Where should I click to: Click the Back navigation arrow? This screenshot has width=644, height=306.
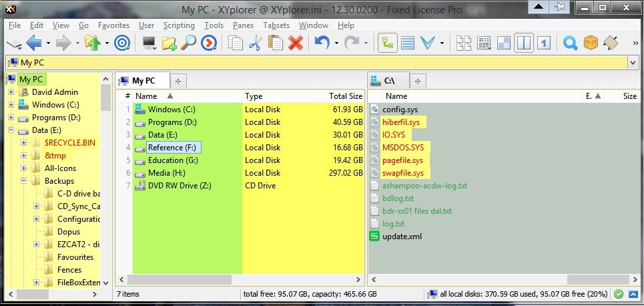pyautogui.click(x=34, y=43)
